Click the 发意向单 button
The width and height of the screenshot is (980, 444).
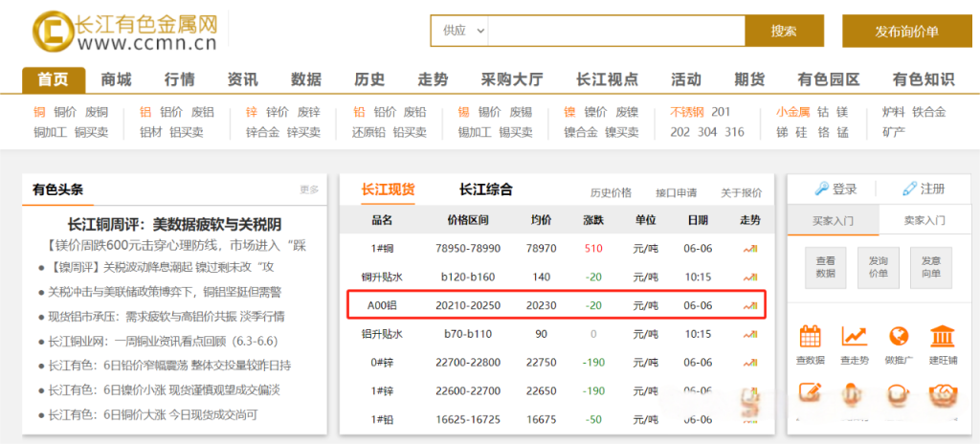[930, 268]
